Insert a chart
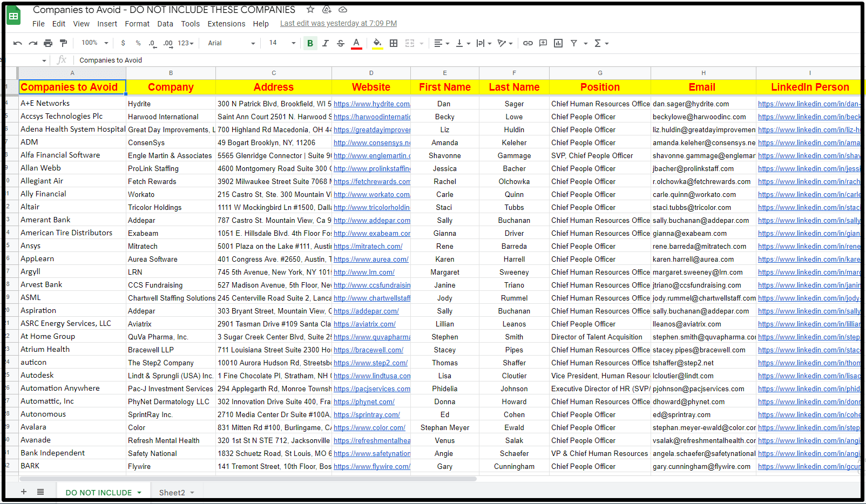Image resolution: width=866 pixels, height=504 pixels. coord(558,43)
